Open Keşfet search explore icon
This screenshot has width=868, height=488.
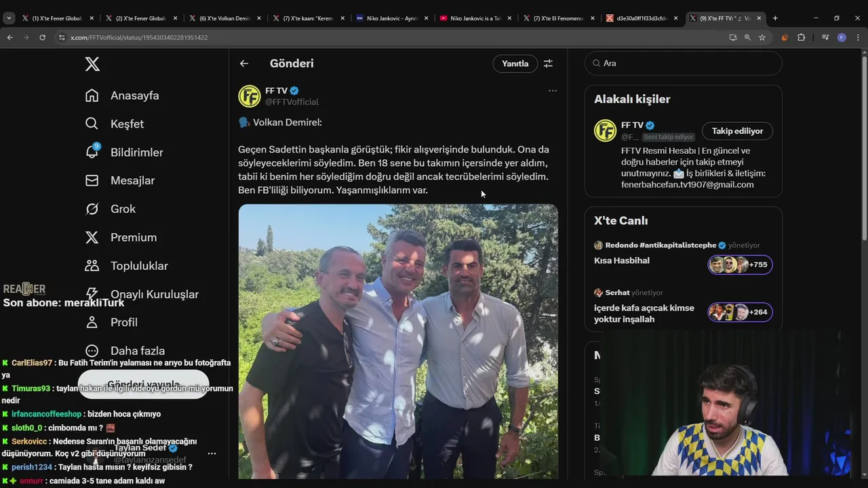(x=92, y=123)
